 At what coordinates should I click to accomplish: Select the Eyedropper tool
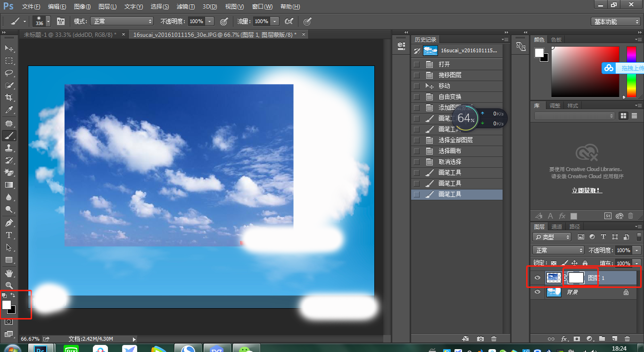[x=9, y=110]
